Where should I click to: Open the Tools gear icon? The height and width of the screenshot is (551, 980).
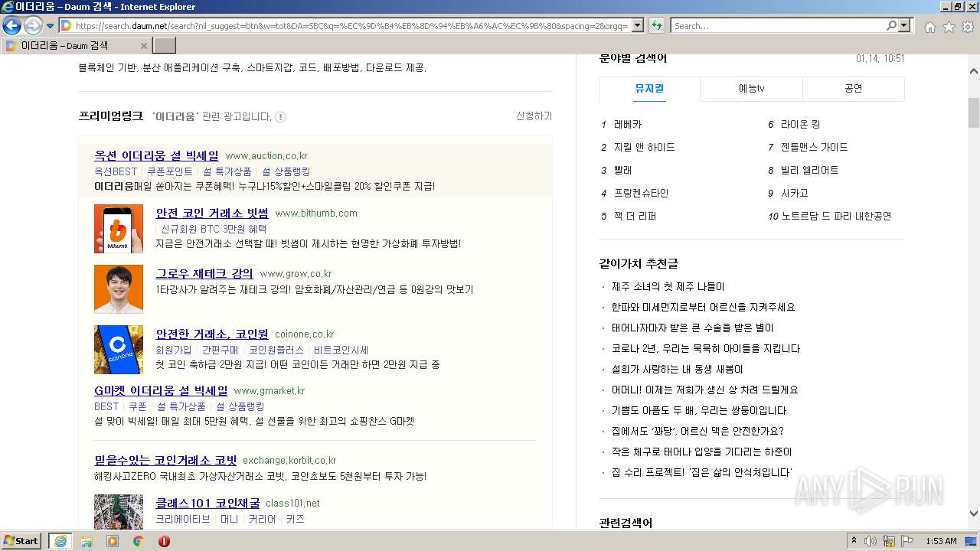coord(968,27)
